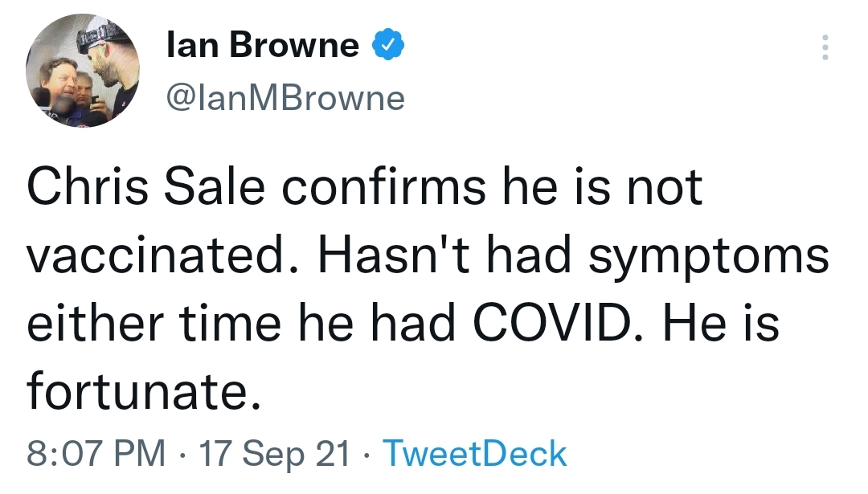Click the dot separator before TweetDeck
This screenshot has height=494, width=868.
click(366, 455)
